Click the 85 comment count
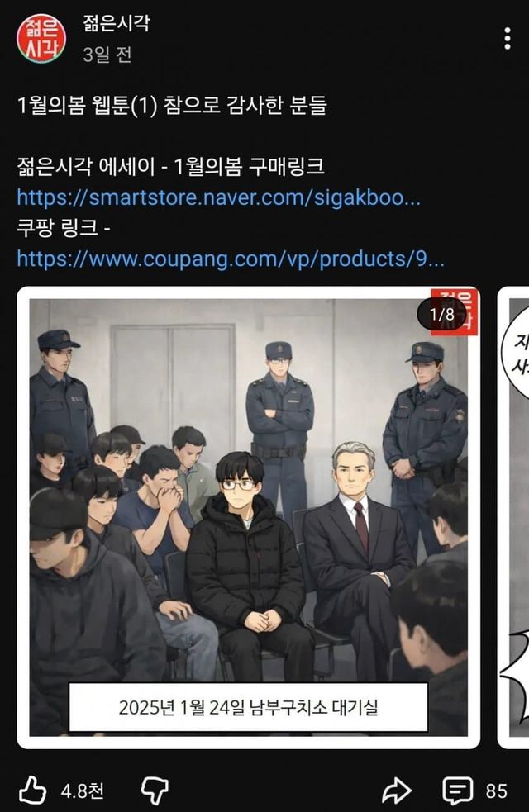Screen dimensions: 529x812 (497, 791)
